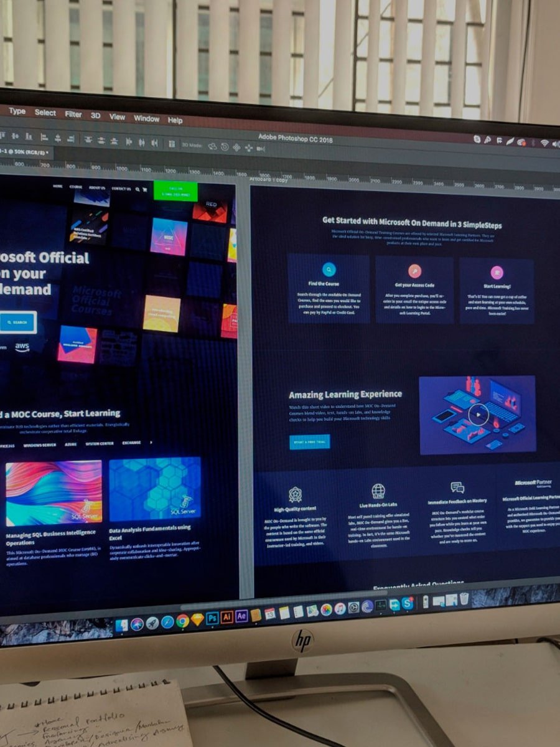The width and height of the screenshot is (560, 747).
Task: Open the Select menu
Action: click(45, 113)
